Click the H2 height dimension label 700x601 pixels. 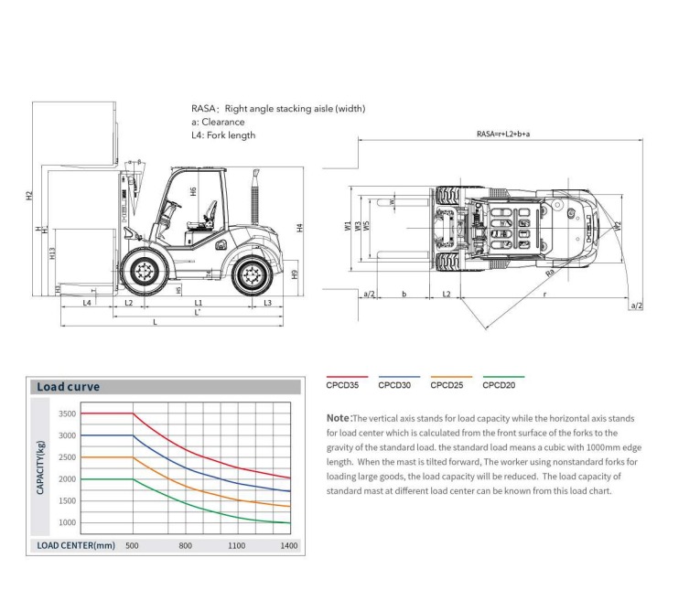click(x=30, y=195)
